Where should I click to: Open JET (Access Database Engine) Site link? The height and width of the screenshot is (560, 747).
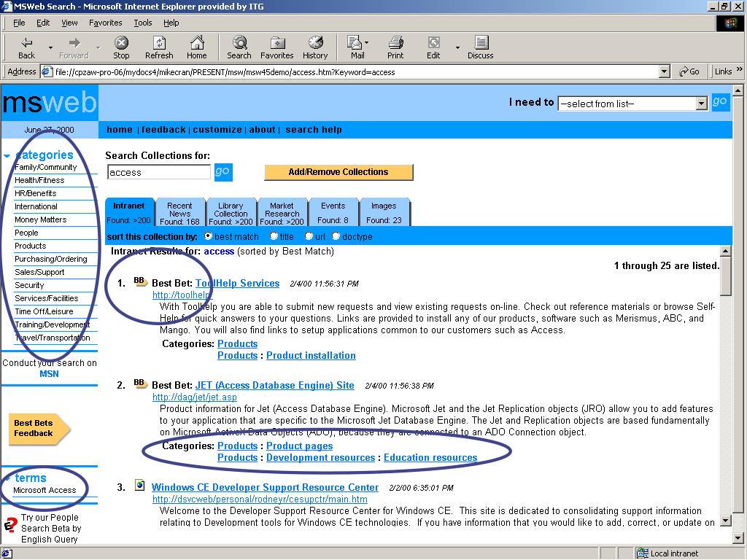[x=275, y=385]
